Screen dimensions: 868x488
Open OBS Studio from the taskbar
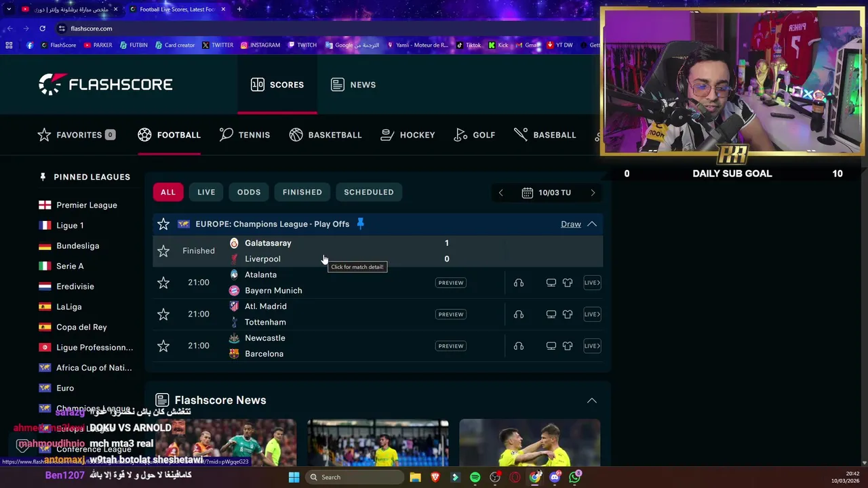495,477
